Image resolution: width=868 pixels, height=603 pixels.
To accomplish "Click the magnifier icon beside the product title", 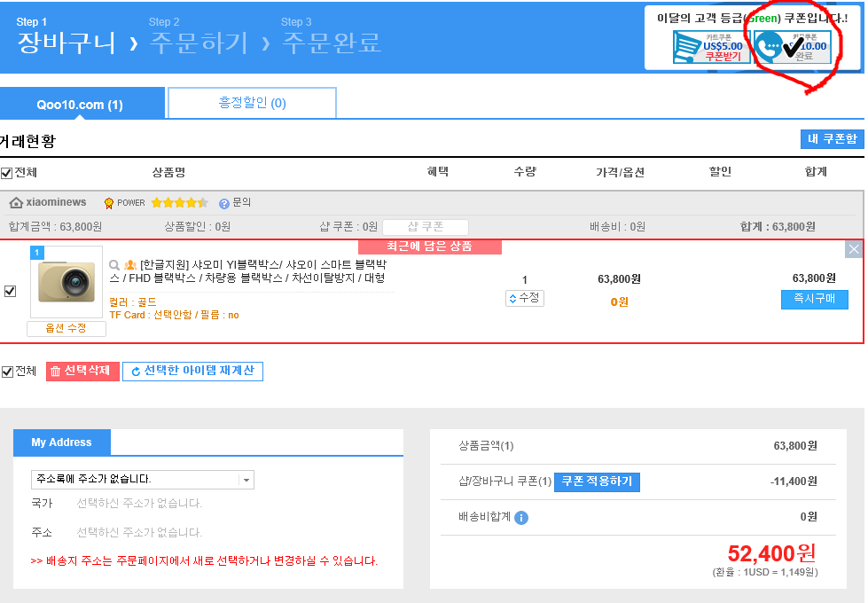I will click(x=114, y=265).
